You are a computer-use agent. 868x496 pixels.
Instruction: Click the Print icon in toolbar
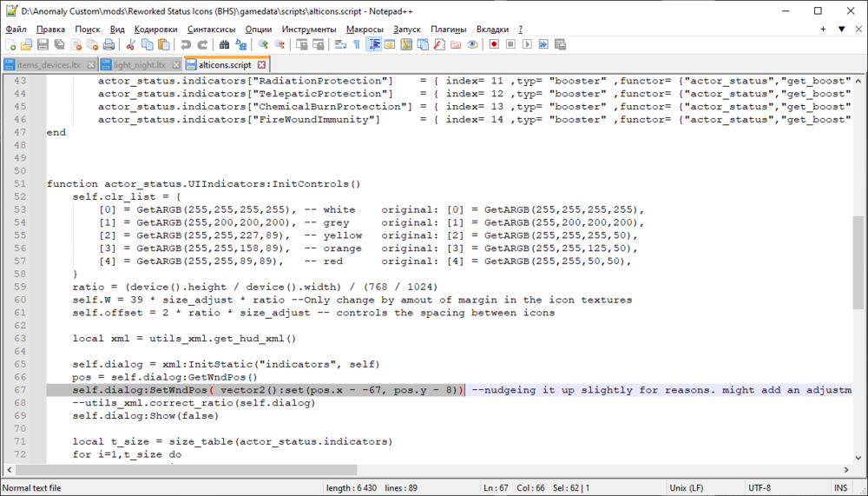click(108, 44)
